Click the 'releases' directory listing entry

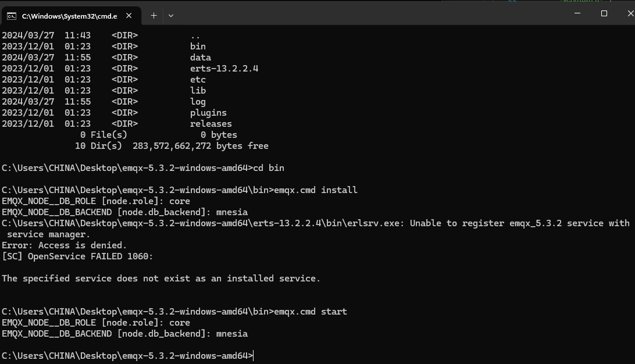[211, 124]
